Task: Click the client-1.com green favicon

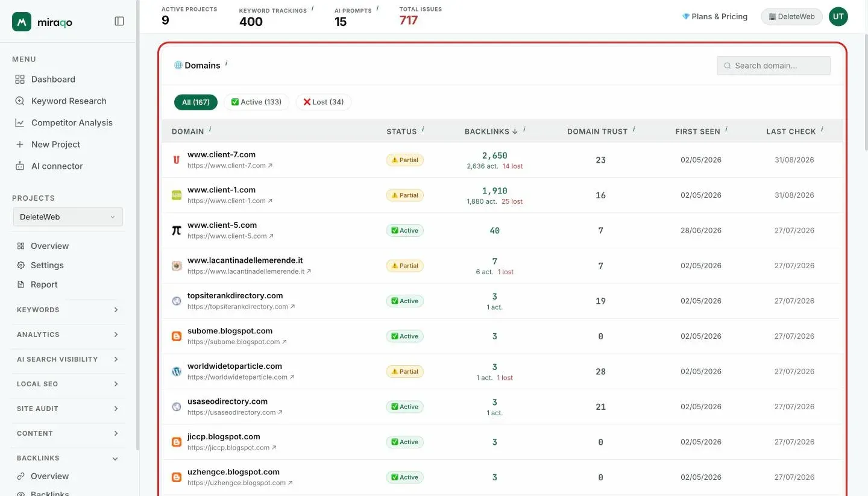Action: click(177, 195)
